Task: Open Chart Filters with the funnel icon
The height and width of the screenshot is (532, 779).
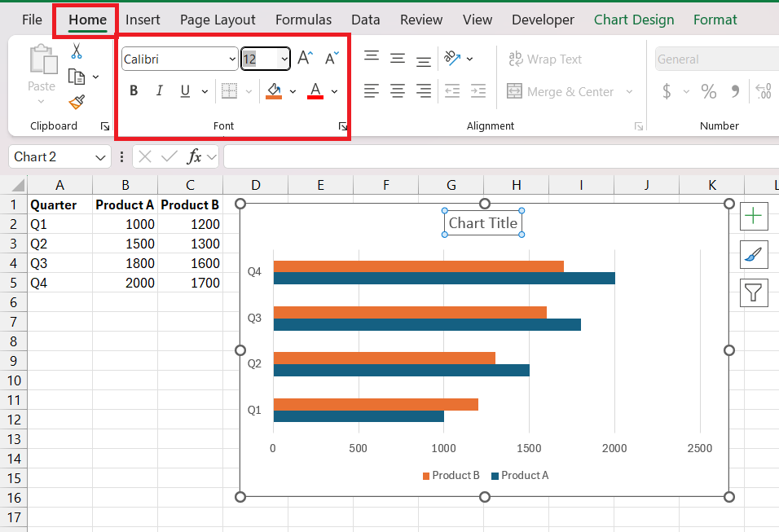Action: click(x=754, y=292)
